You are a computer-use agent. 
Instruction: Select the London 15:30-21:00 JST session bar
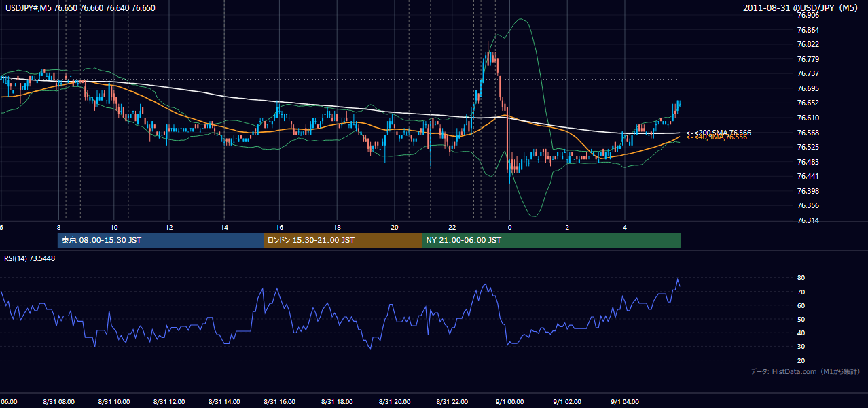click(x=342, y=240)
